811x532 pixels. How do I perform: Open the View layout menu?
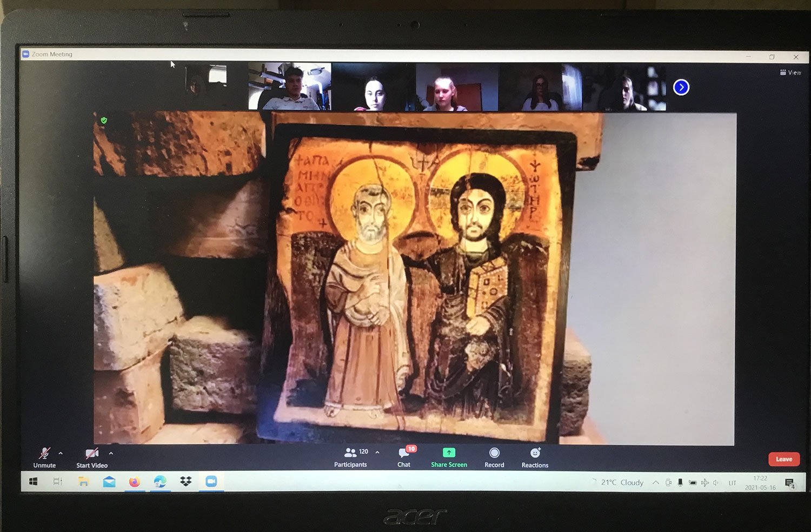pyautogui.click(x=790, y=72)
